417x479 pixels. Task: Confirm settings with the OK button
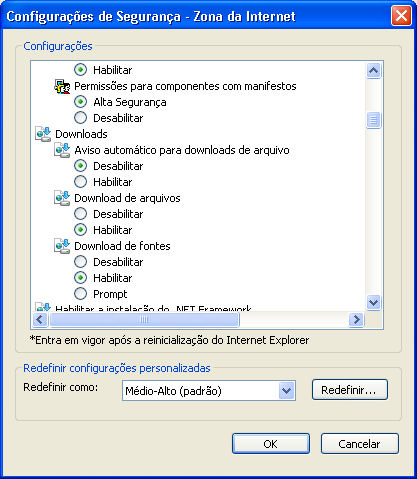coord(271,444)
